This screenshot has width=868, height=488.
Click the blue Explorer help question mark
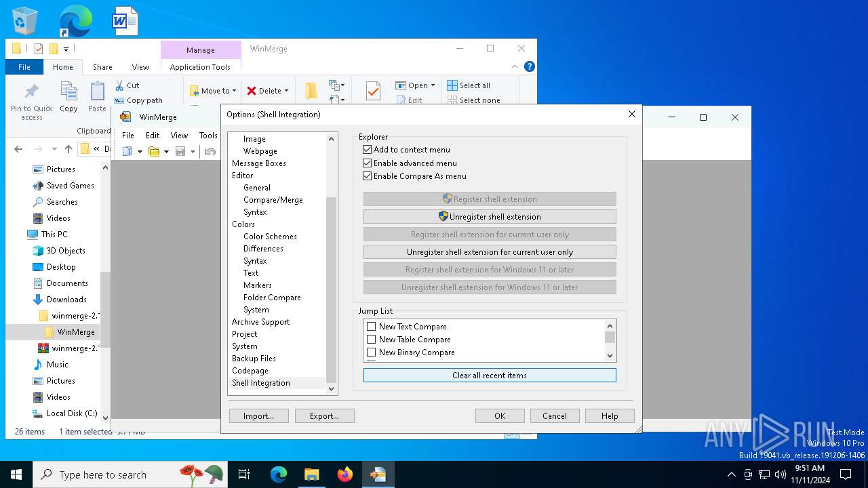point(530,66)
